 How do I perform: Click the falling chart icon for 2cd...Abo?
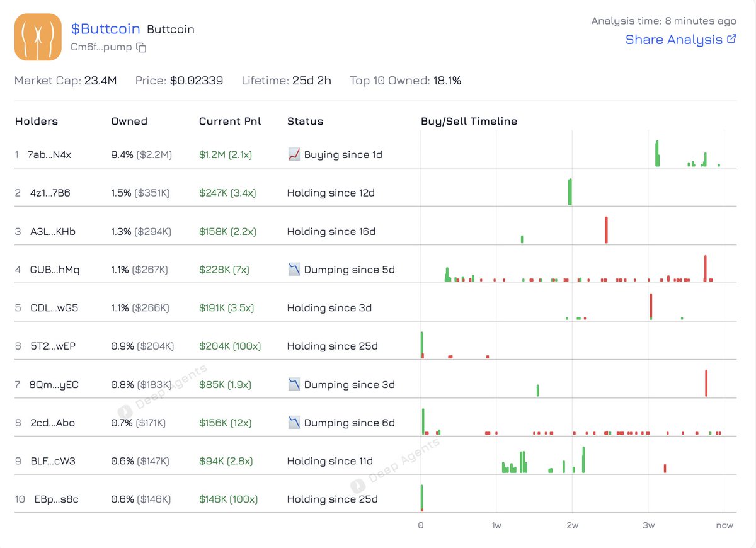click(294, 423)
